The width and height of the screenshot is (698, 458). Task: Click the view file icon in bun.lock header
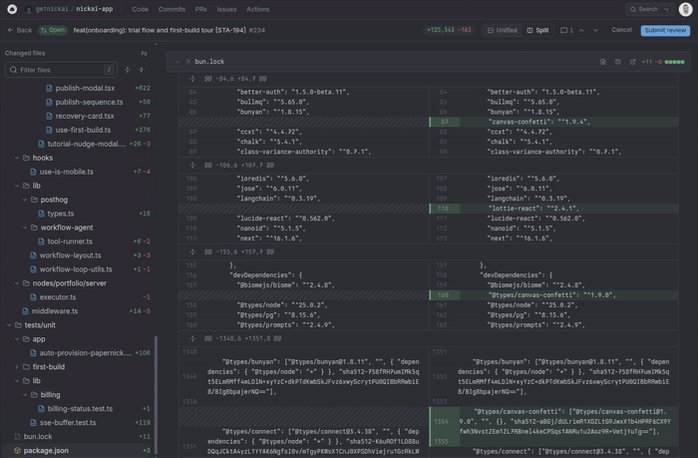pyautogui.click(x=603, y=62)
